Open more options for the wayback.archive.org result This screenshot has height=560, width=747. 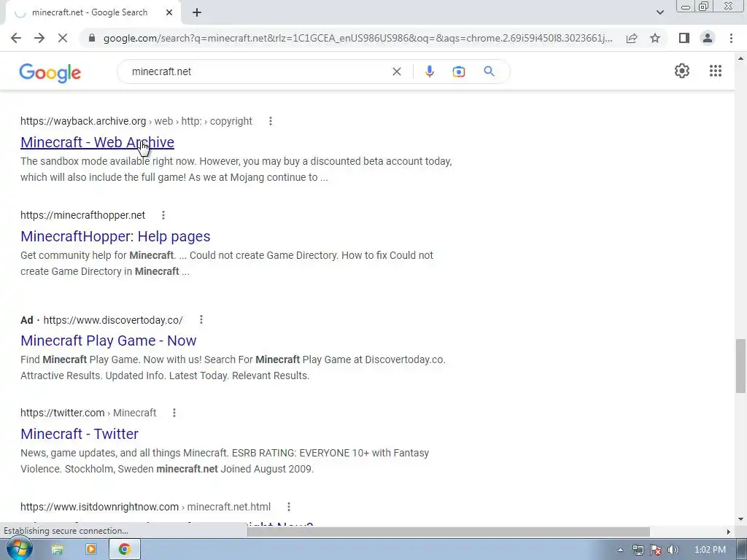click(270, 121)
